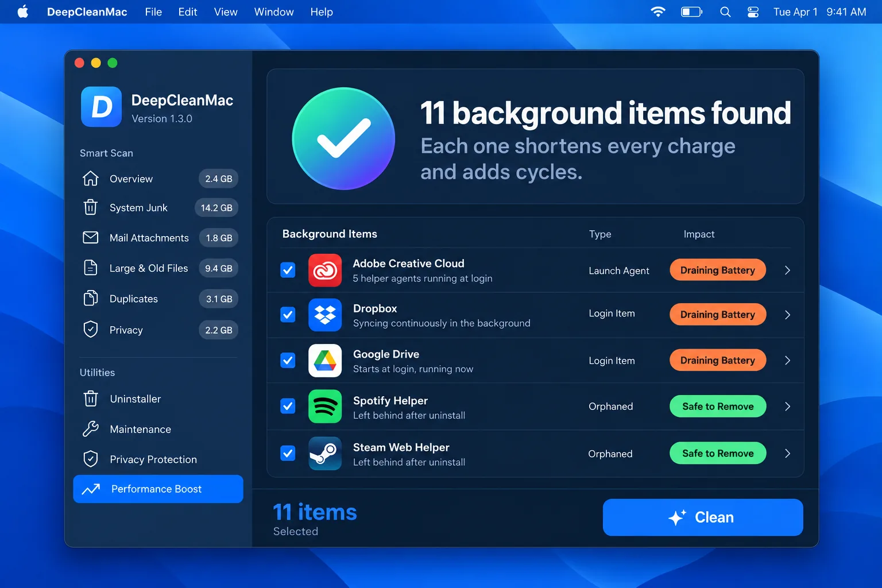Viewport: 882px width, 588px height.
Task: Click the Spotify Helper app icon
Action: click(x=325, y=407)
